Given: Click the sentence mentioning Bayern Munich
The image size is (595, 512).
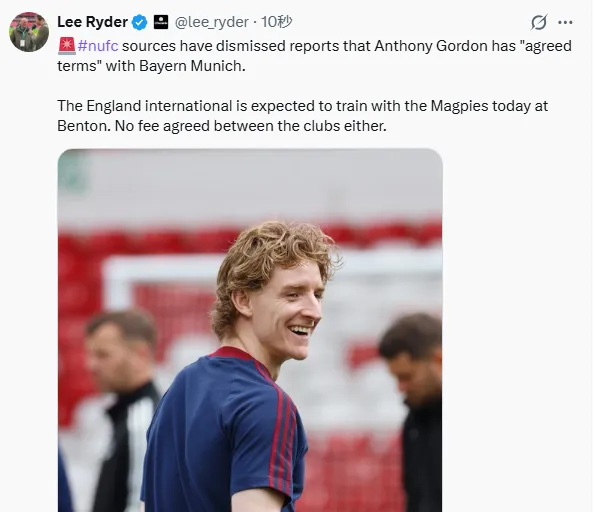Looking at the screenshot, I should [314, 56].
